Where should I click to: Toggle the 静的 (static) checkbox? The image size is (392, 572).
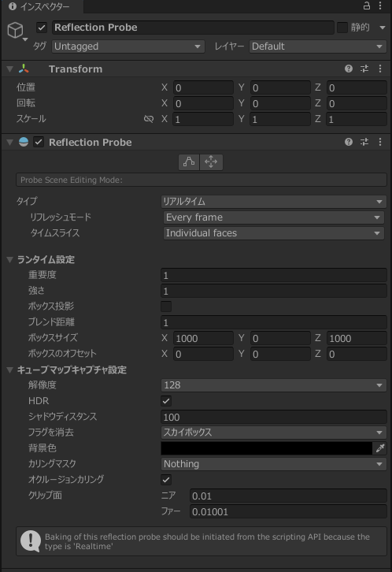point(342,28)
